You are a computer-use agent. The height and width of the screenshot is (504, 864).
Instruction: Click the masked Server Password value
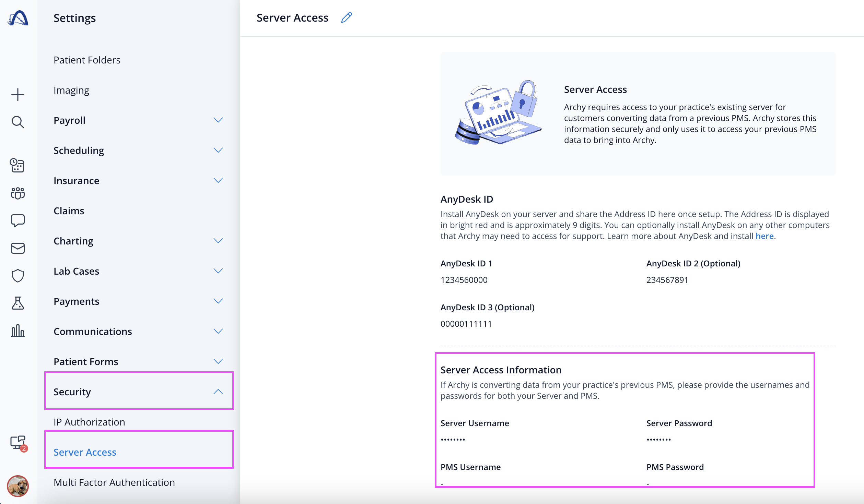[x=659, y=440]
